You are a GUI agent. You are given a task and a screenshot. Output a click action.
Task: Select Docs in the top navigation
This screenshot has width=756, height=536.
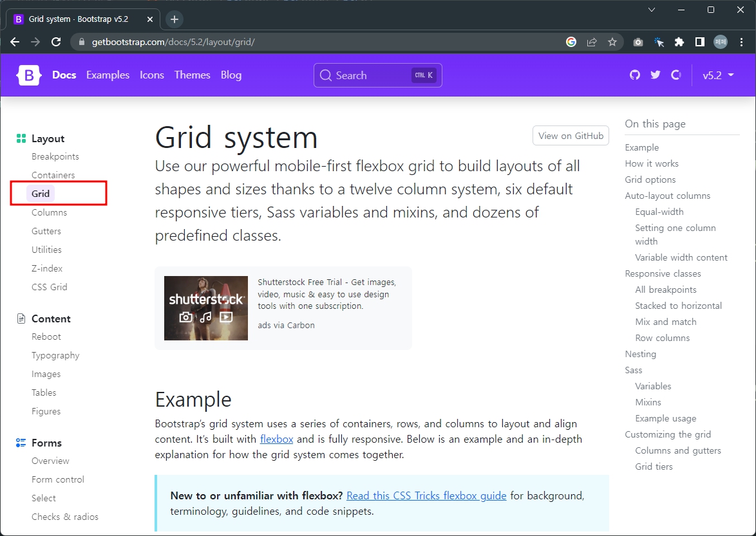click(x=64, y=75)
